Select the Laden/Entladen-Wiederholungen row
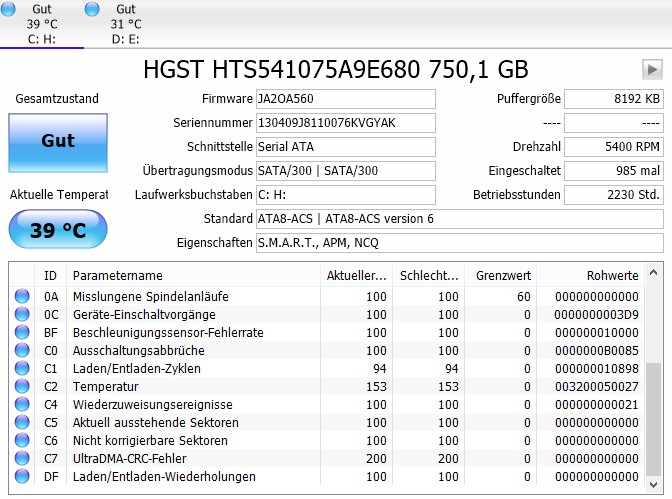 pos(327,476)
